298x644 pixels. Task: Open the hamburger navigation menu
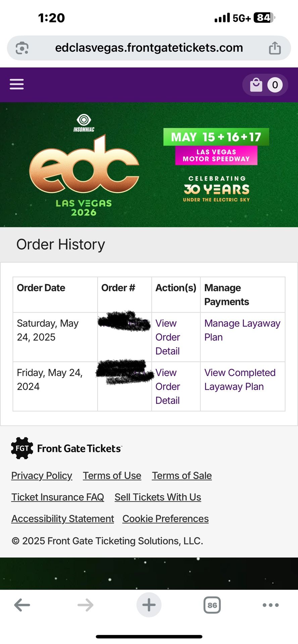coord(17,84)
